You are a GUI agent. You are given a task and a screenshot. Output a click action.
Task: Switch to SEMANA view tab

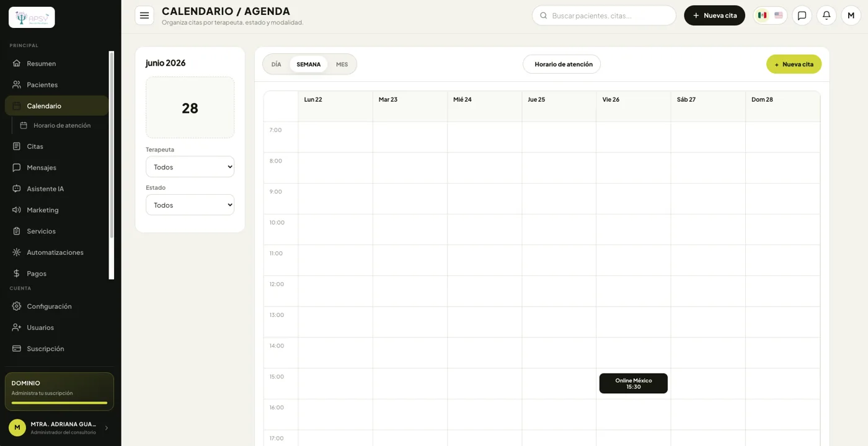[x=309, y=65]
